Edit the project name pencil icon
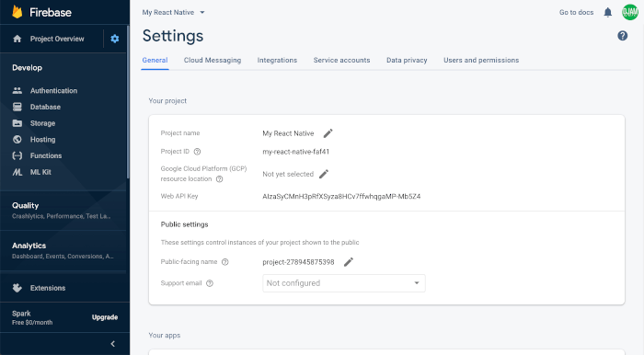The image size is (644, 355). point(328,133)
